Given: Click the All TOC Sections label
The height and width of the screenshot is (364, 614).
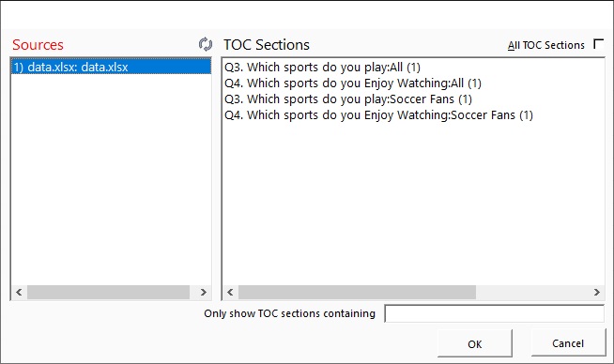Looking at the screenshot, I should tap(545, 45).
